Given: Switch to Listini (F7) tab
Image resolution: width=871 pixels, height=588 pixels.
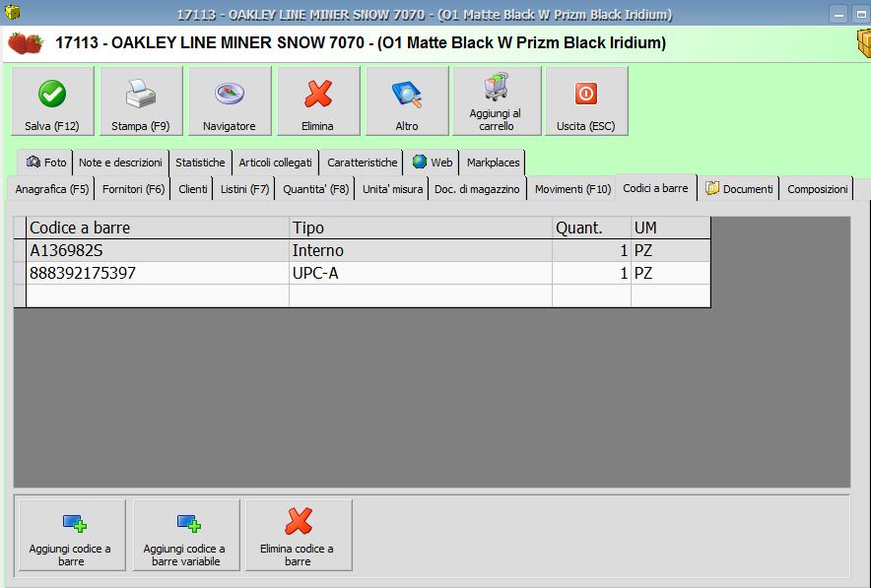Looking at the screenshot, I should [x=244, y=189].
